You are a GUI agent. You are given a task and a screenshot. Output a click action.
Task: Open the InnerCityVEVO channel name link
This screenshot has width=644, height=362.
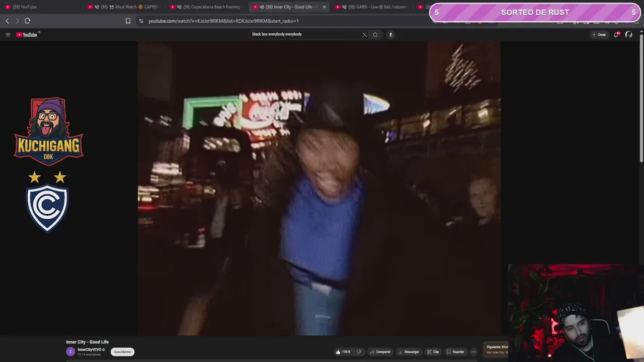tap(90, 349)
